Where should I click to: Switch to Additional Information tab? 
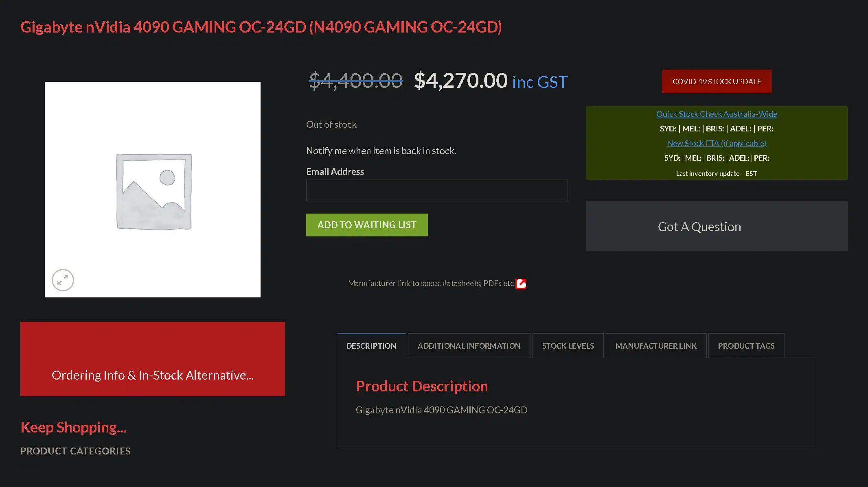[469, 346]
